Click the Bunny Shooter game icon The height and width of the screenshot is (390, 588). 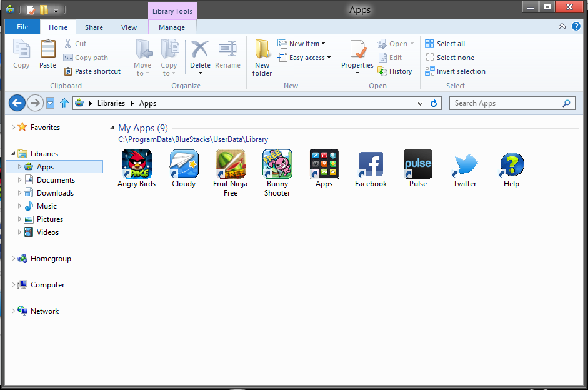[x=277, y=164]
